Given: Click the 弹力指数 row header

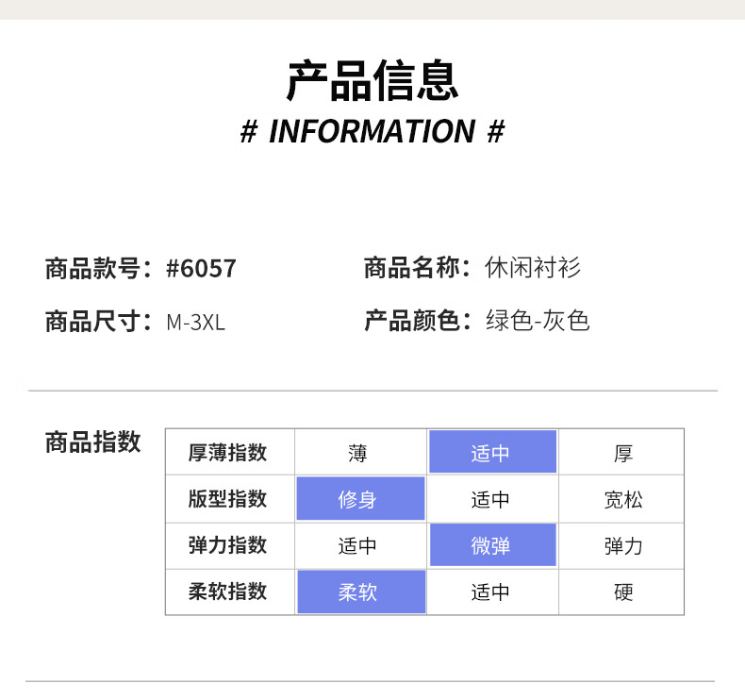Looking at the screenshot, I should (227, 545).
